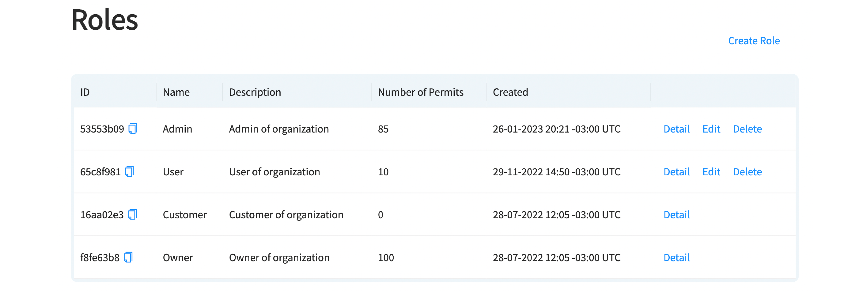
Task: Edit the Admin role
Action: 711,129
